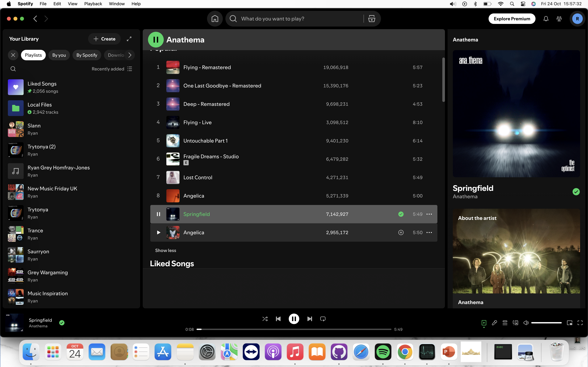Toggle shuffle in the player bar
The image size is (588, 367).
pos(265,319)
